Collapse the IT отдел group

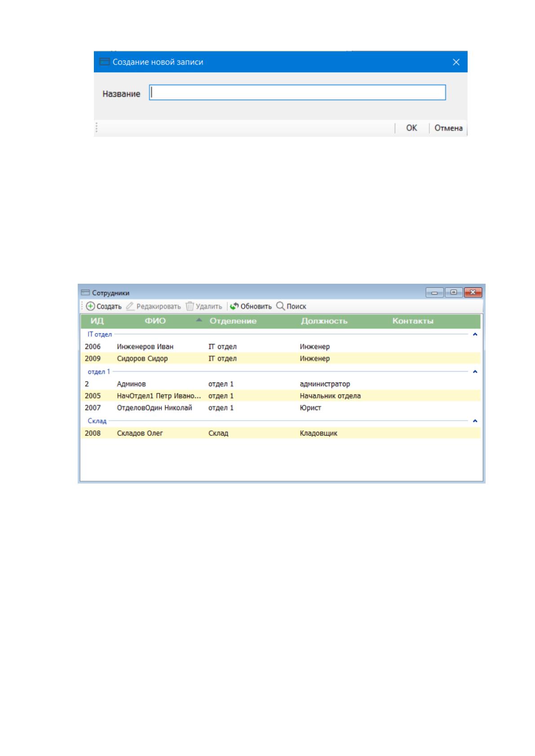pyautogui.click(x=475, y=334)
